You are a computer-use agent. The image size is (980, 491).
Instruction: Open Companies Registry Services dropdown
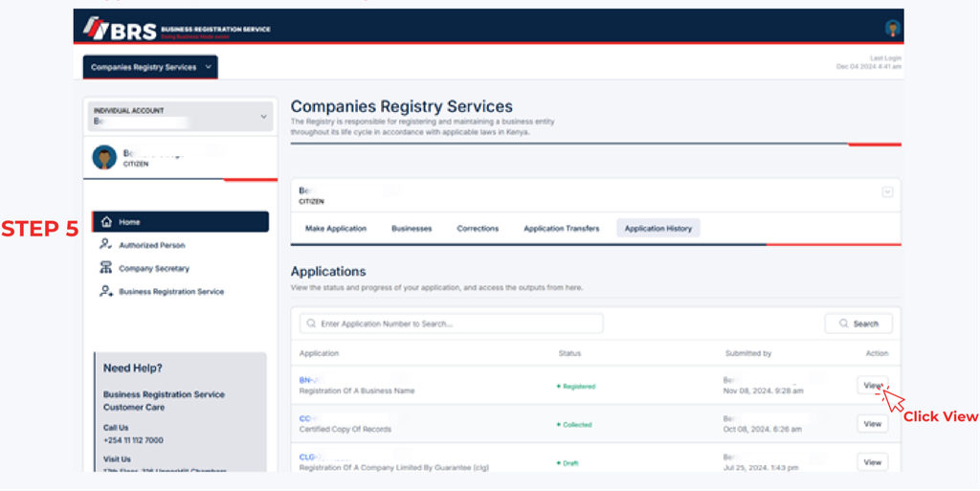pyautogui.click(x=150, y=67)
